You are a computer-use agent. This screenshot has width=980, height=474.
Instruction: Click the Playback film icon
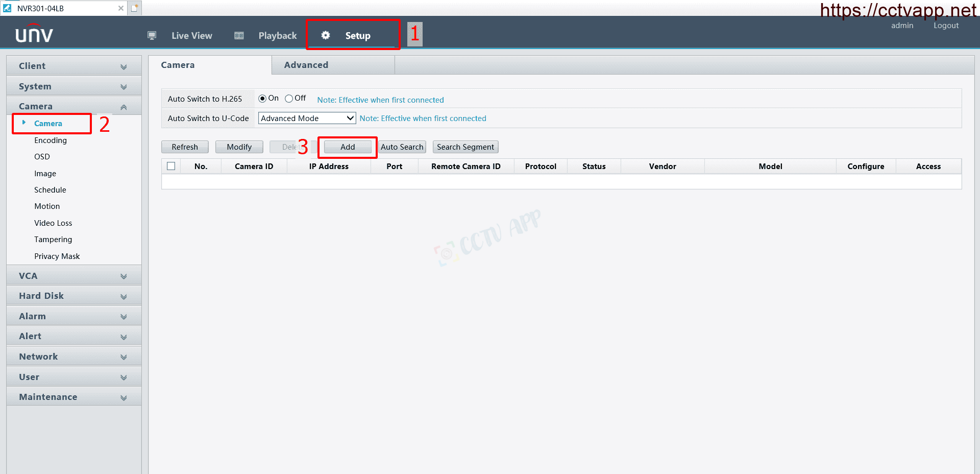click(239, 35)
